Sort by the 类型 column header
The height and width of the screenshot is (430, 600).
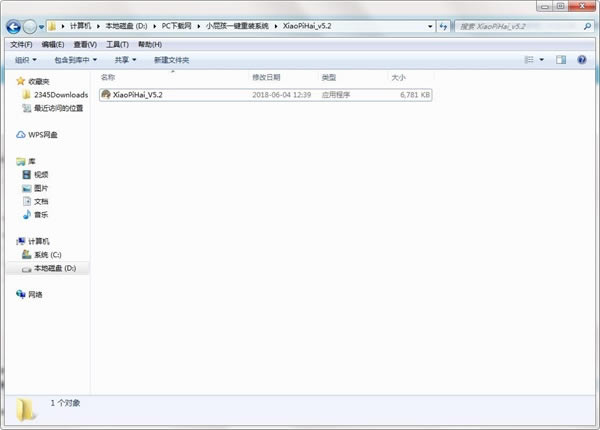pyautogui.click(x=329, y=78)
